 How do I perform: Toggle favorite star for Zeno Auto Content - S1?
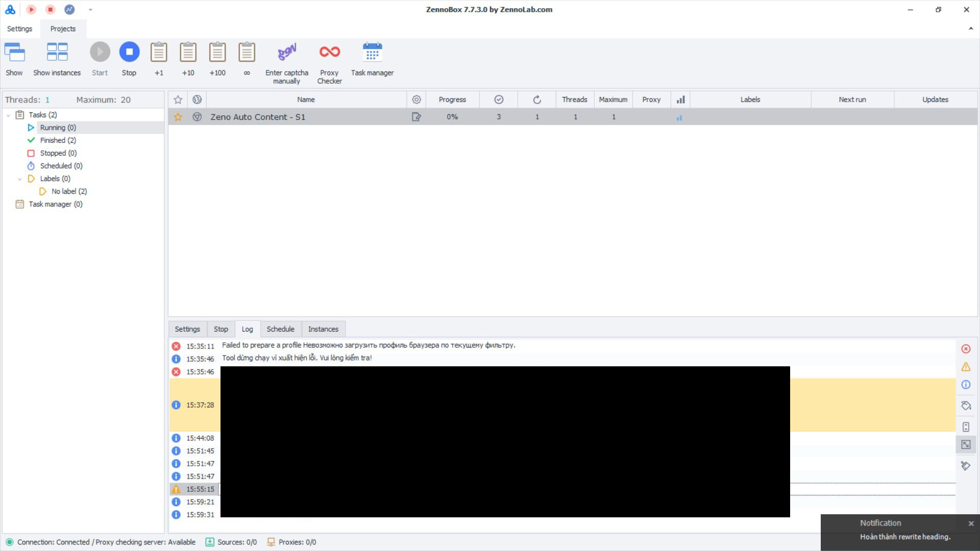click(178, 117)
